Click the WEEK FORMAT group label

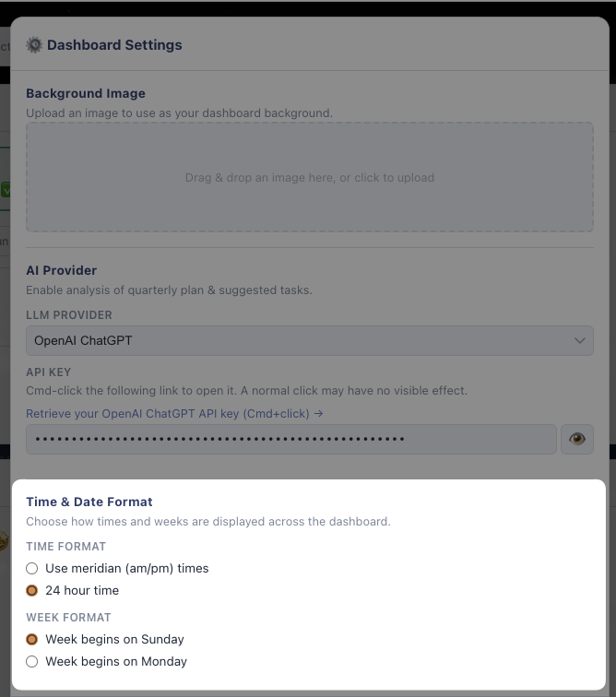pyautogui.click(x=68, y=618)
